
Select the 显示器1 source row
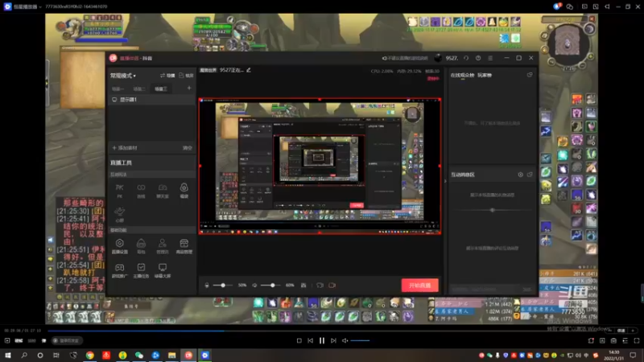(151, 100)
